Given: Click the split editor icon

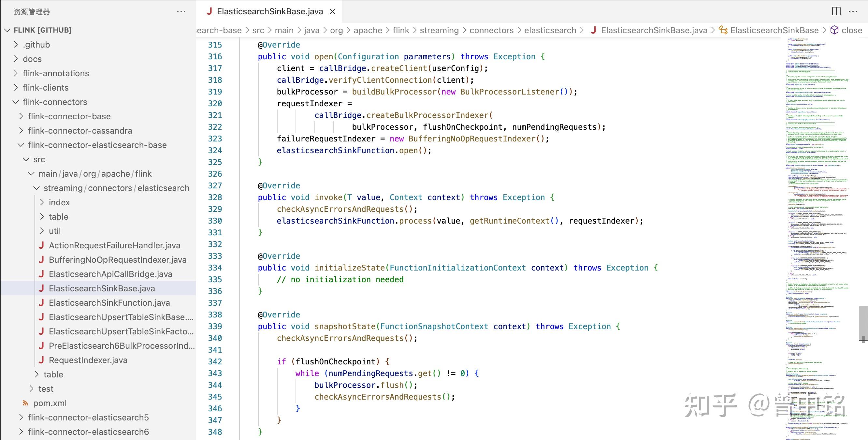Looking at the screenshot, I should tap(836, 11).
